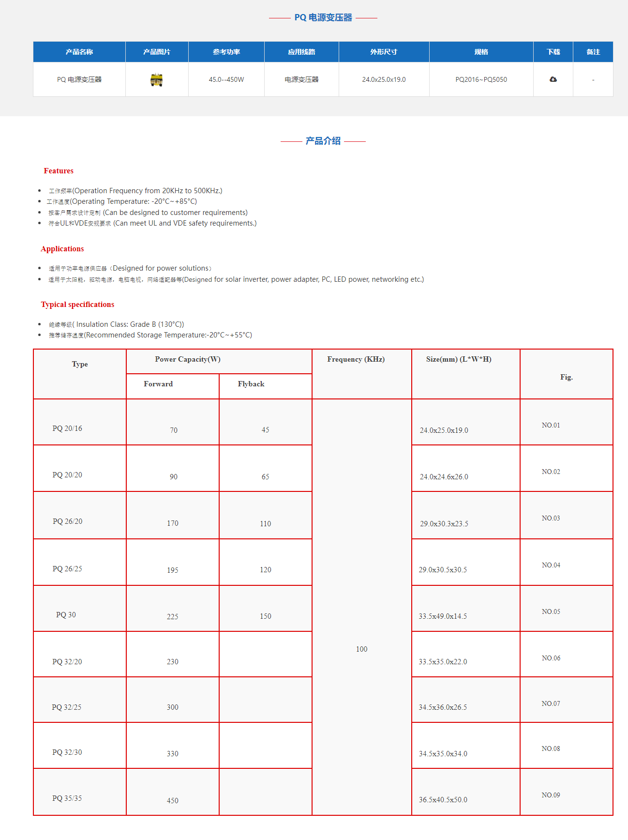Viewport: 628px width, 840px height.
Task: Select the 规格 column header
Action: tap(481, 52)
